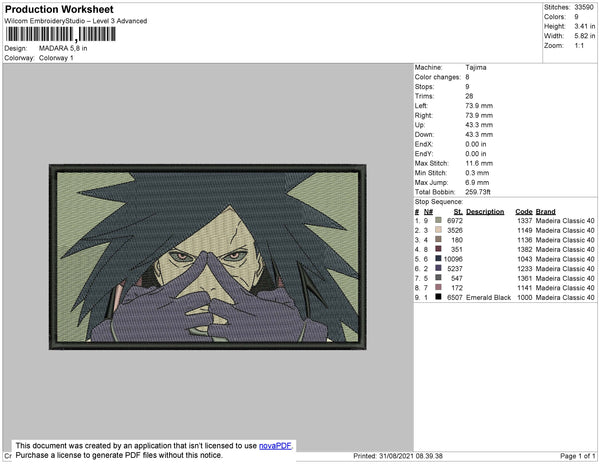Click the 'Colorway 1' value
600x464 pixels.
[x=56, y=58]
